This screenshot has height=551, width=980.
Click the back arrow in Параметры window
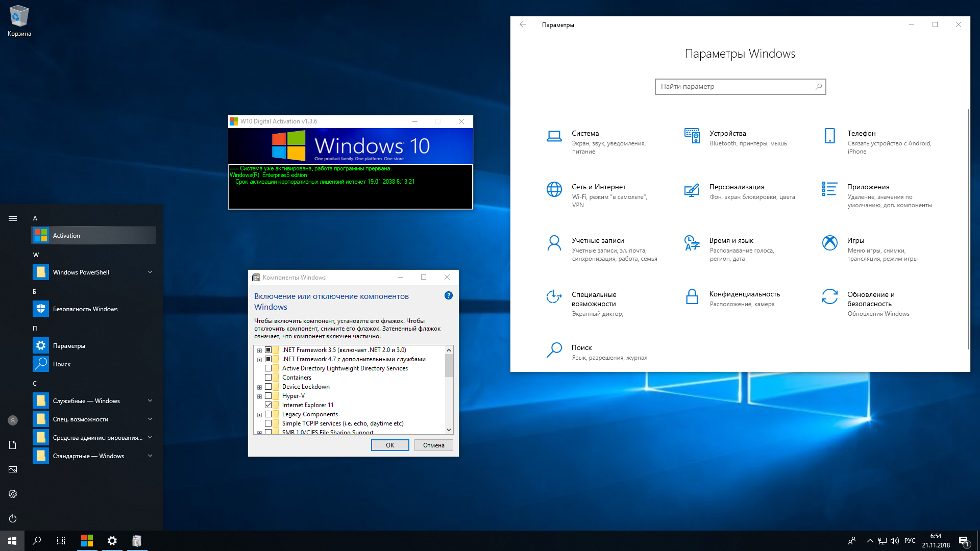click(523, 24)
